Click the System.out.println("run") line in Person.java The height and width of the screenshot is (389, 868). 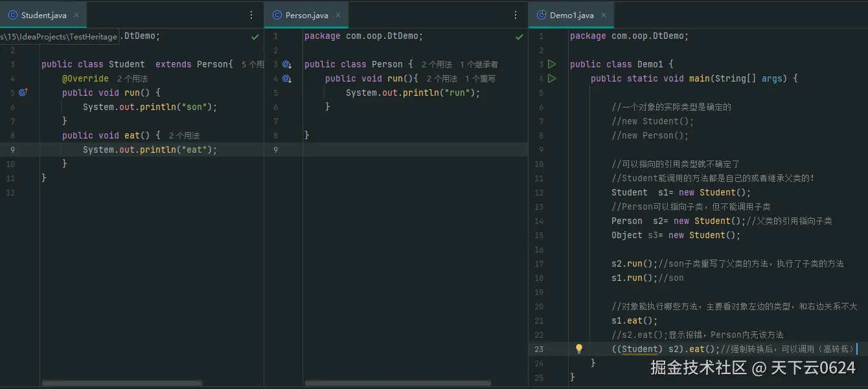(x=413, y=93)
